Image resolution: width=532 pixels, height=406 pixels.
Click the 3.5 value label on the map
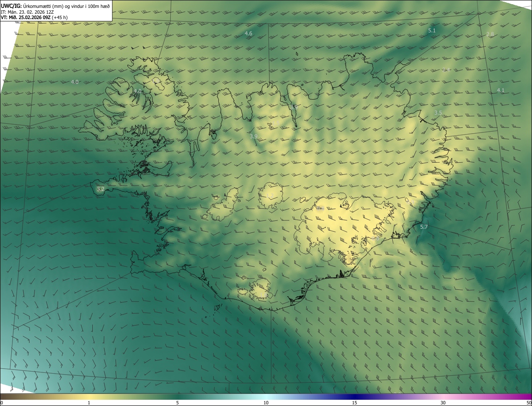[x=438, y=113]
